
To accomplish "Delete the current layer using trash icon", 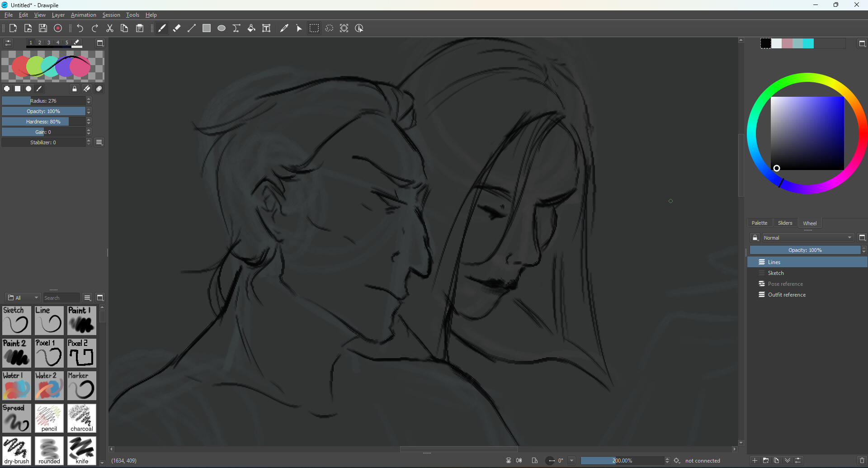I will click(863, 460).
